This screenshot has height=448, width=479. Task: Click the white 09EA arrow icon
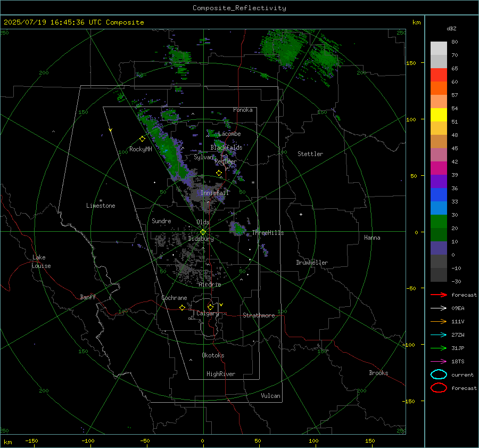pyautogui.click(x=439, y=308)
